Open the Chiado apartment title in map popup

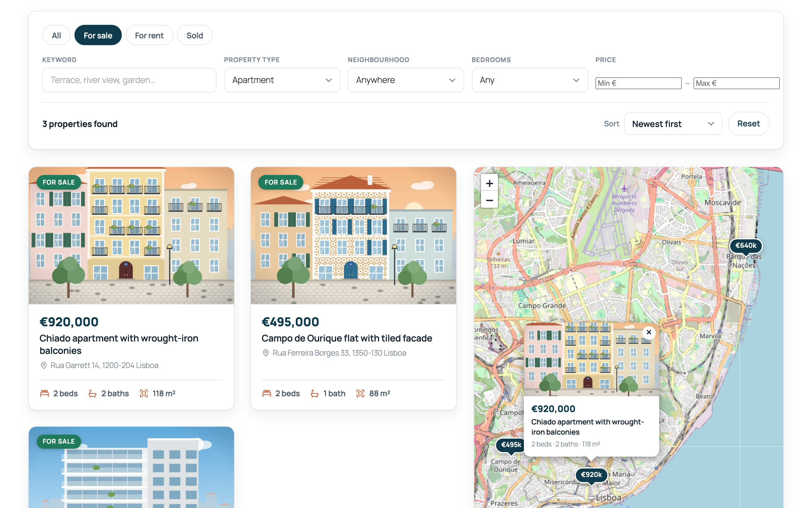(587, 427)
